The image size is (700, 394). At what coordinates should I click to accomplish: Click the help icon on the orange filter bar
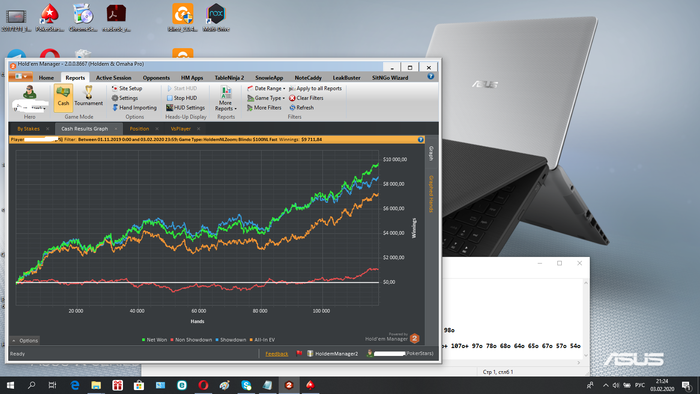tap(421, 140)
